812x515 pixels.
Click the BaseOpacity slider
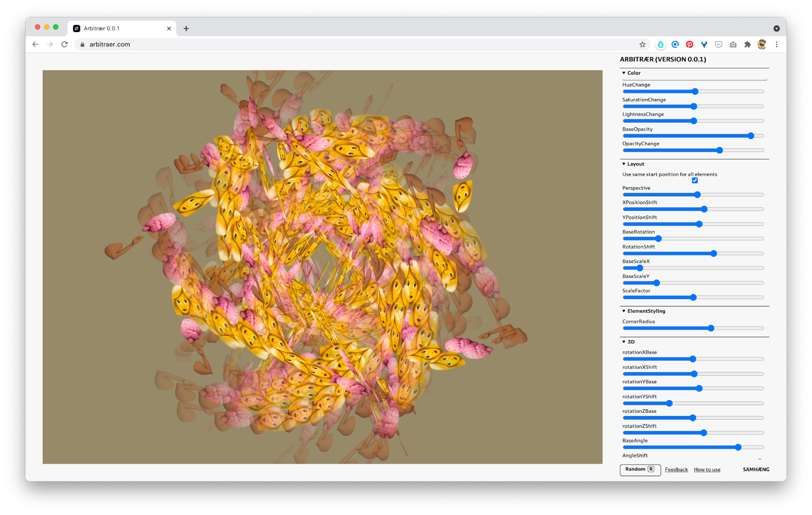pyautogui.click(x=693, y=136)
